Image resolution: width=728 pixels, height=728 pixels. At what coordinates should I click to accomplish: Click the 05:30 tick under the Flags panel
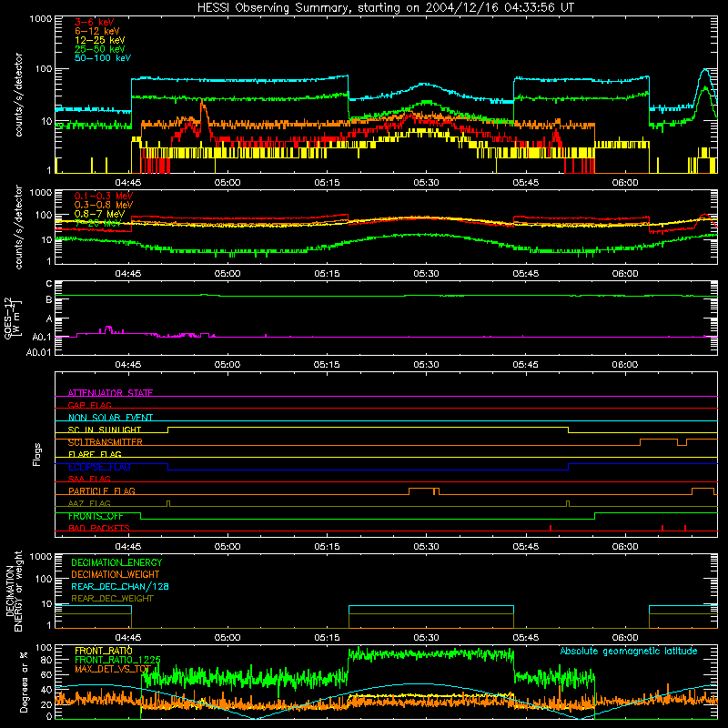[x=426, y=547]
